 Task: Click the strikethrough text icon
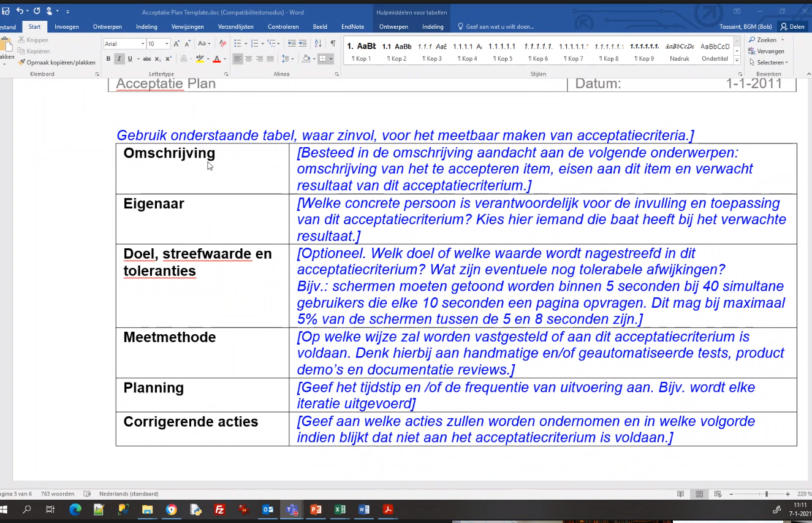(x=146, y=59)
